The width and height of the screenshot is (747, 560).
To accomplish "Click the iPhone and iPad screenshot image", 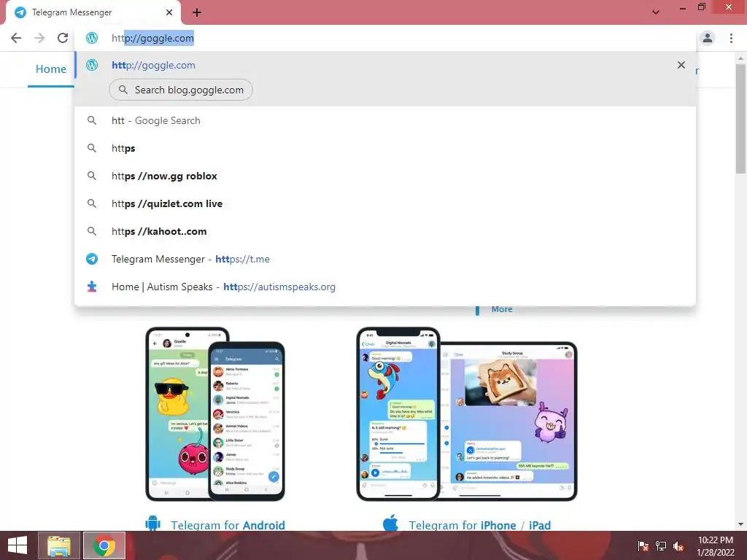I will [x=467, y=414].
